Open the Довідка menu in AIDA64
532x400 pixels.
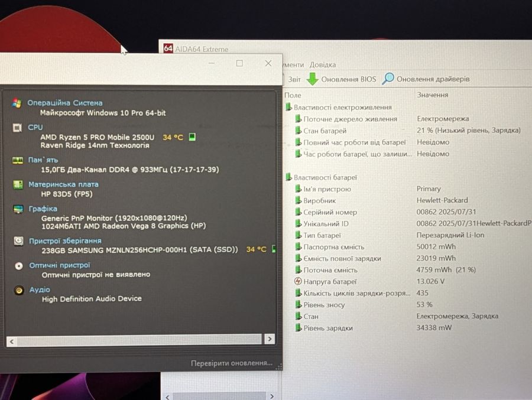point(322,64)
